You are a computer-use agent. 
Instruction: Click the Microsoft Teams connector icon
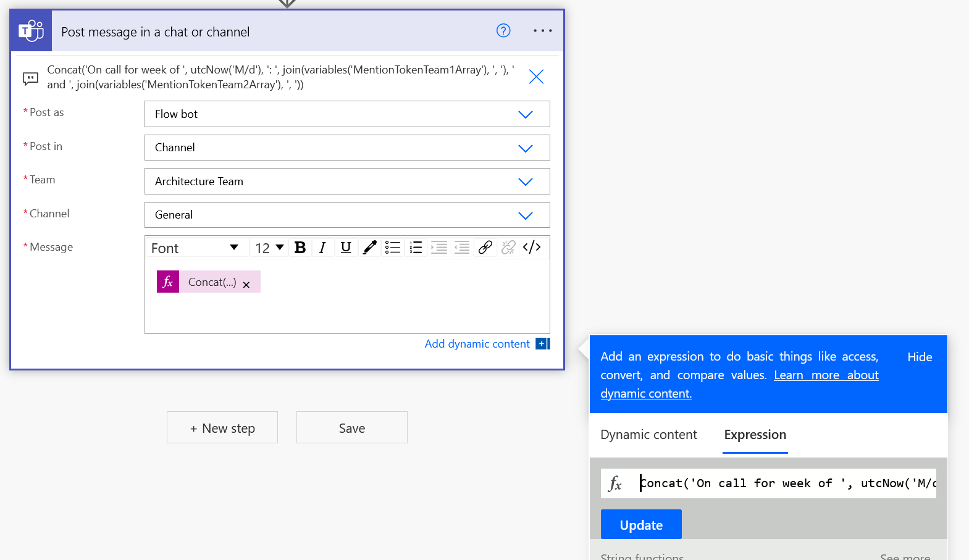tap(31, 31)
